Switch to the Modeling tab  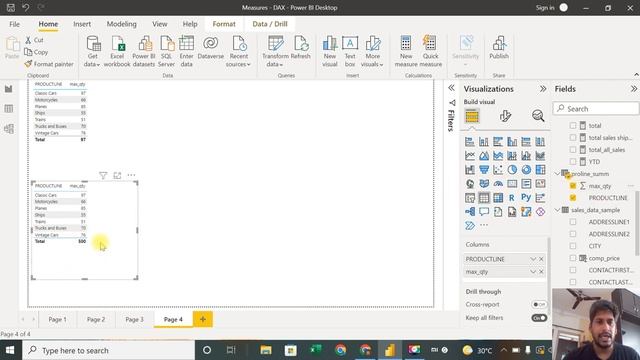[x=122, y=24]
